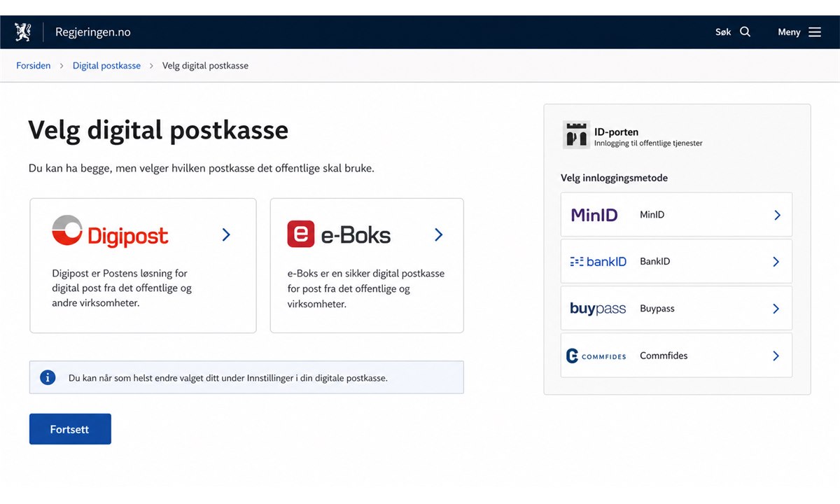
Task: Click the 'Velg innloggingsmetode' heading
Action: pos(614,178)
